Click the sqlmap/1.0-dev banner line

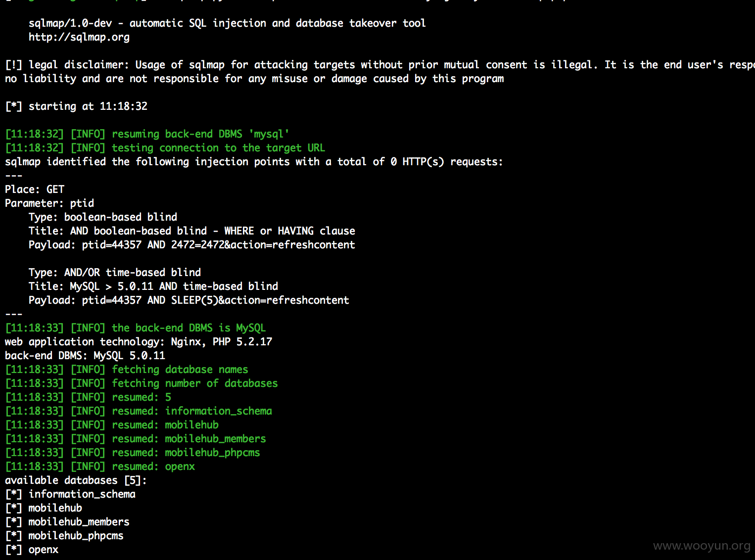(x=227, y=23)
